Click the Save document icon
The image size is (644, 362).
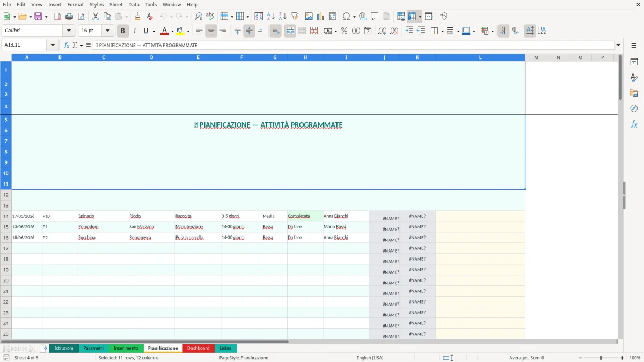38,16
